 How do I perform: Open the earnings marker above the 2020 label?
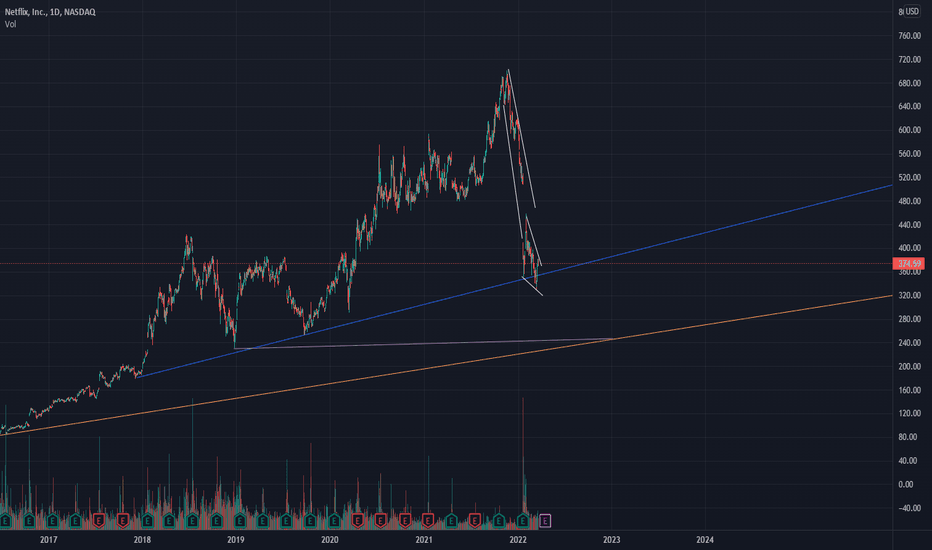[333, 521]
